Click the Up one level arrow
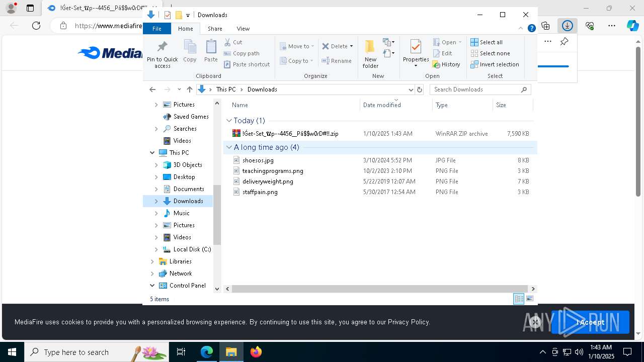This screenshot has width=644, height=362. (x=190, y=89)
